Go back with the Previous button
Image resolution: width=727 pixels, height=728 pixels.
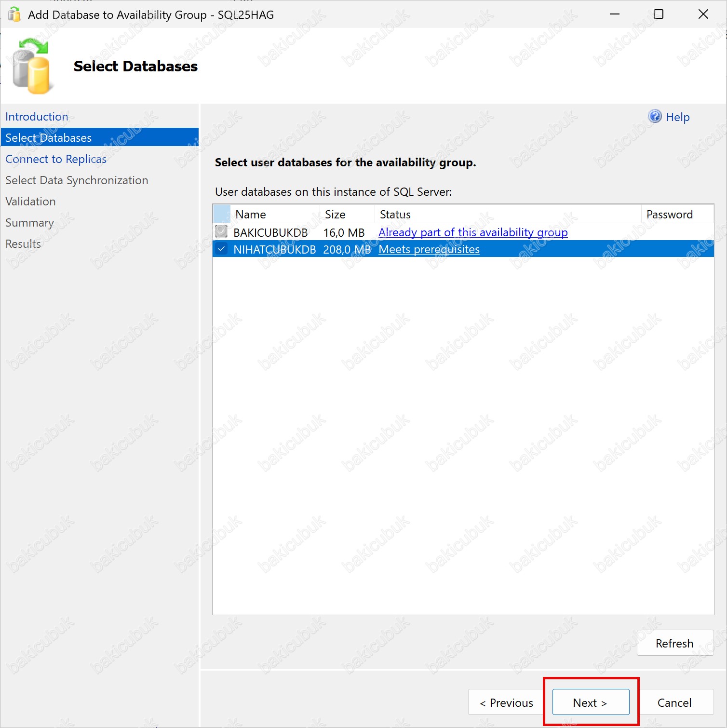coord(506,702)
